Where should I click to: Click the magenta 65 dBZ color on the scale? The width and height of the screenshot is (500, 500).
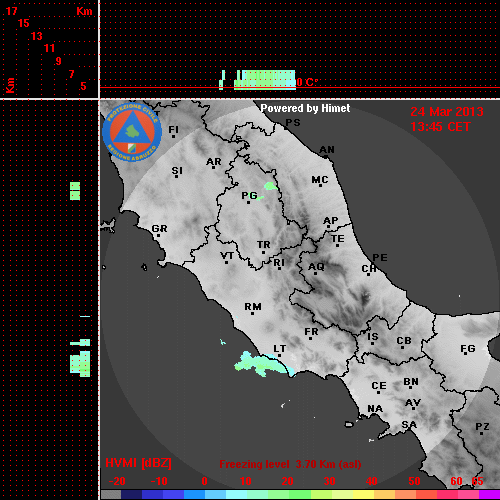tap(489, 495)
